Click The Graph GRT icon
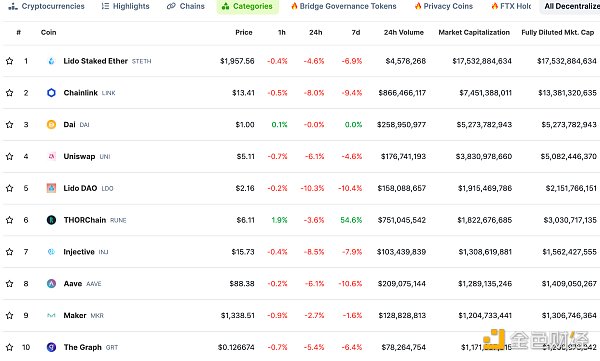Screen dimensions: 600x361 [51, 347]
